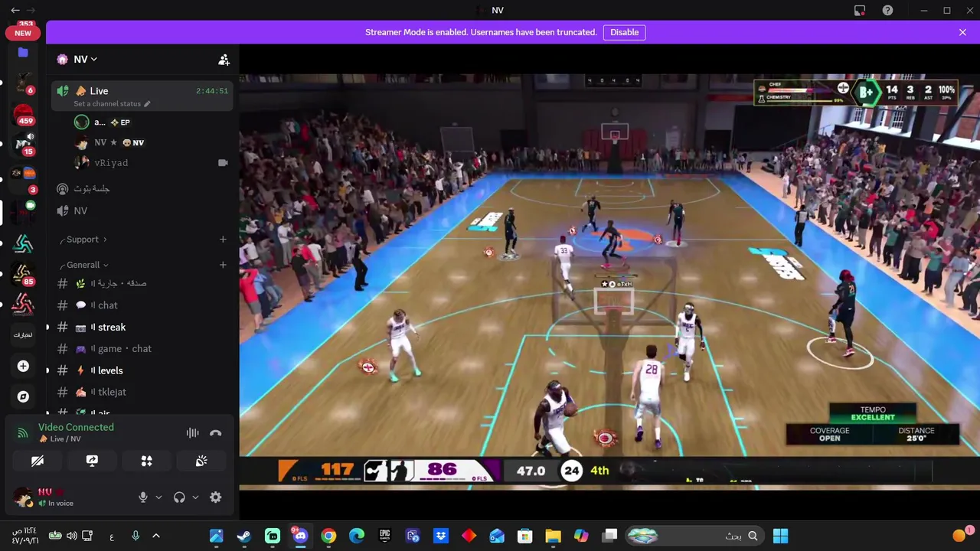This screenshot has width=980, height=551.
Task: Open the levels text channel
Action: pyautogui.click(x=142, y=370)
